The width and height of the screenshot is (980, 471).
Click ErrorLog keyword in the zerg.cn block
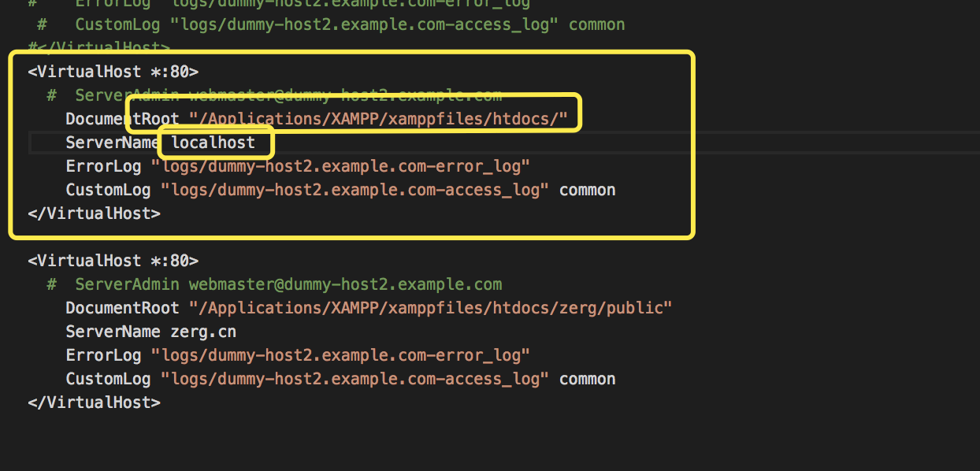coord(103,355)
